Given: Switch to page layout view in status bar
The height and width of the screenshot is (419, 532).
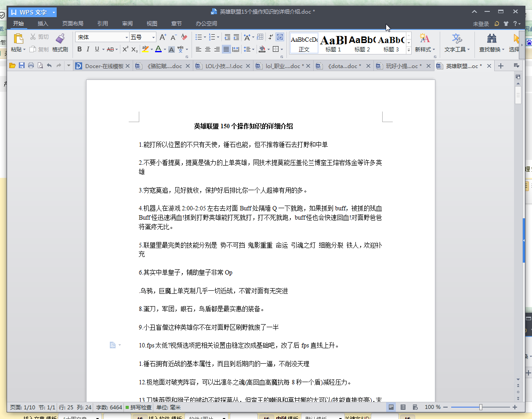Looking at the screenshot, I should (391, 408).
